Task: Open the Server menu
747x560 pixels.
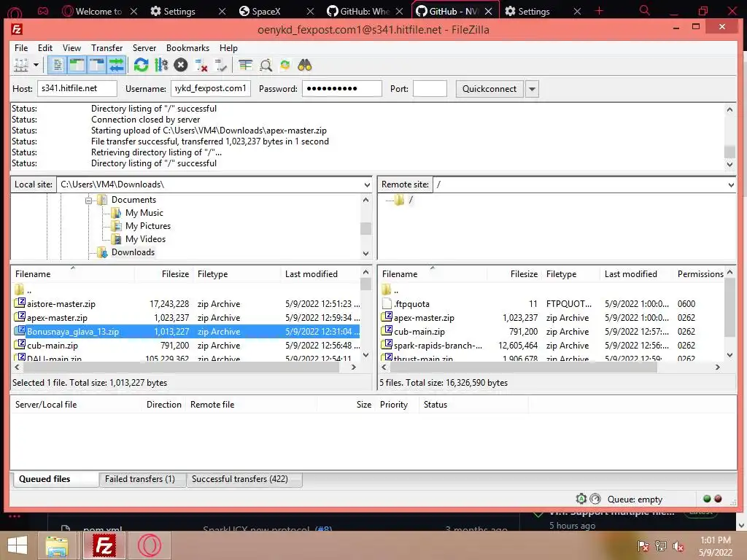Action: 144,48
